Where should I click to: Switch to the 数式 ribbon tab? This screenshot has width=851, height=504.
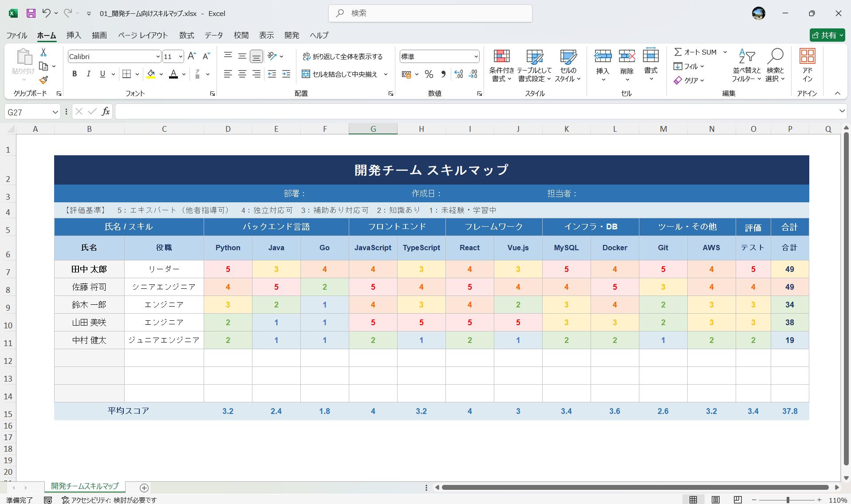tap(186, 35)
